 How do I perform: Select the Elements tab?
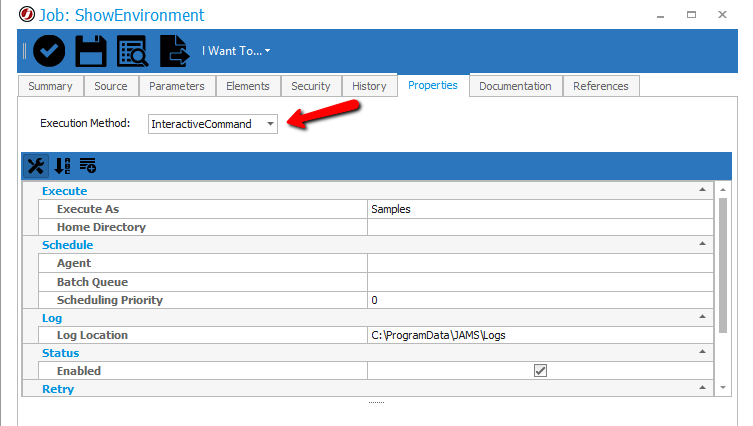[248, 86]
